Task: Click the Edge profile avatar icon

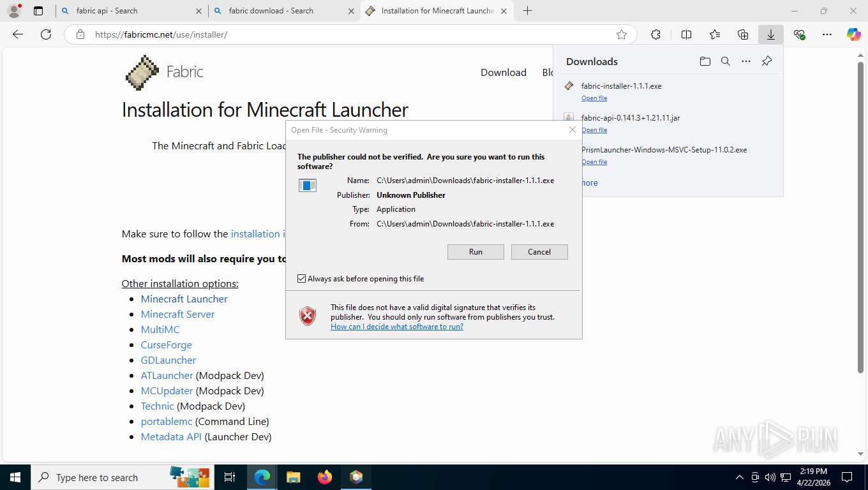Action: (14, 11)
